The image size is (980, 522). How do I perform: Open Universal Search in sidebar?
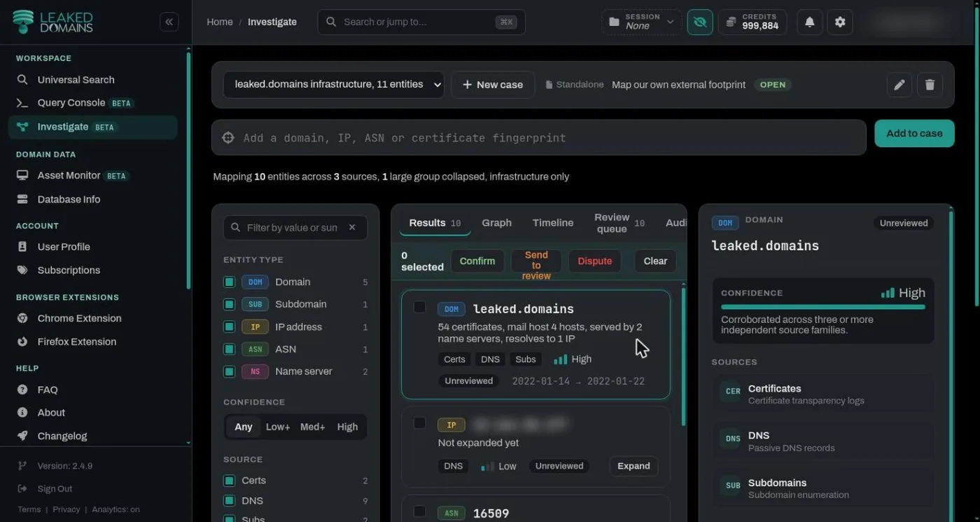(76, 80)
